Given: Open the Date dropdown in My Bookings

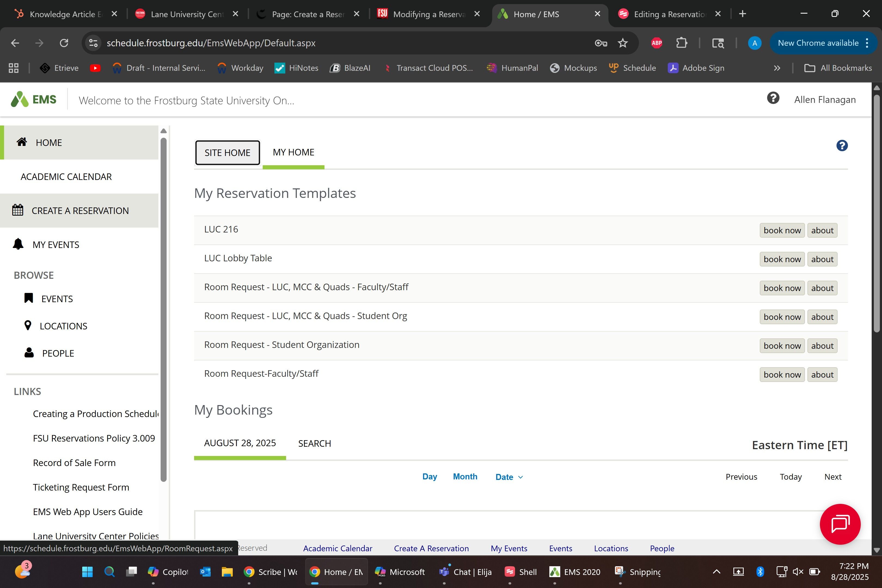Looking at the screenshot, I should click(x=509, y=477).
